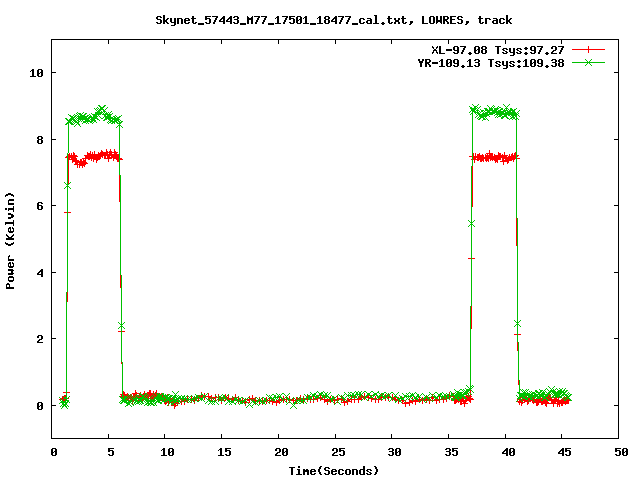Click the Power (Kelvin) axis label

[x=10, y=241]
